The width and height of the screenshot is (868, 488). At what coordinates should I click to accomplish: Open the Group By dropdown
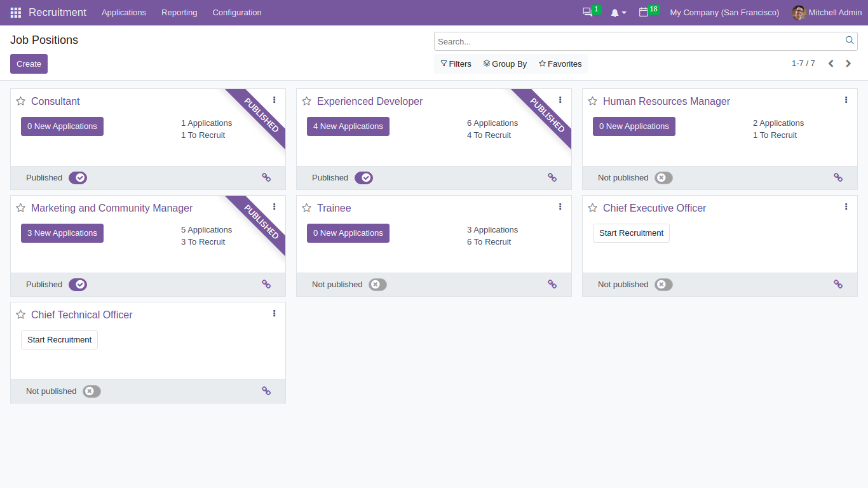(505, 64)
